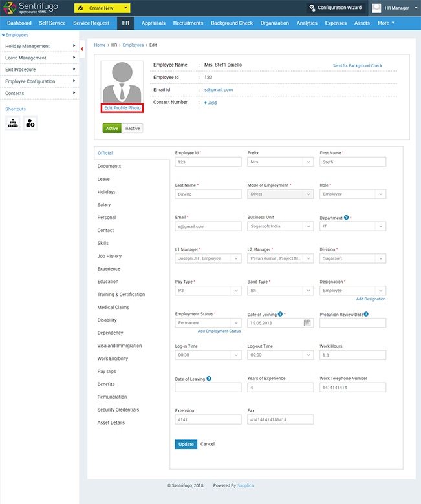Open the Department dropdown
The width and height of the screenshot is (421, 504).
(353, 226)
